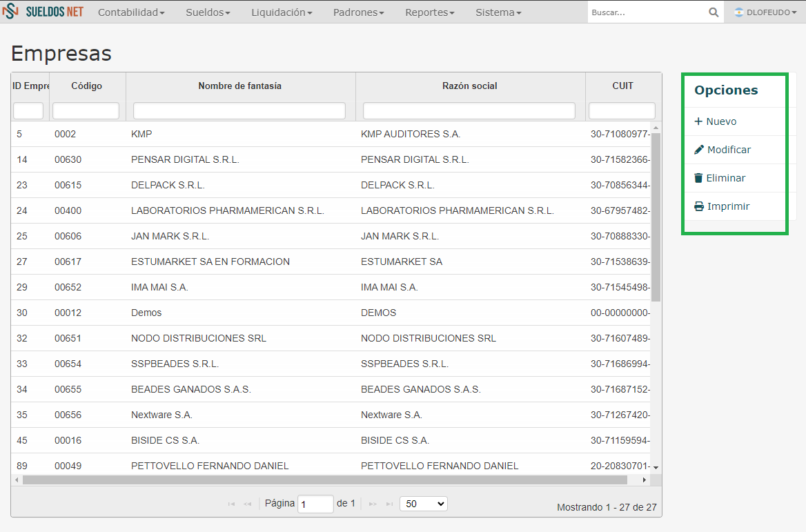Click the Código filter field
806x532 pixels.
point(86,110)
